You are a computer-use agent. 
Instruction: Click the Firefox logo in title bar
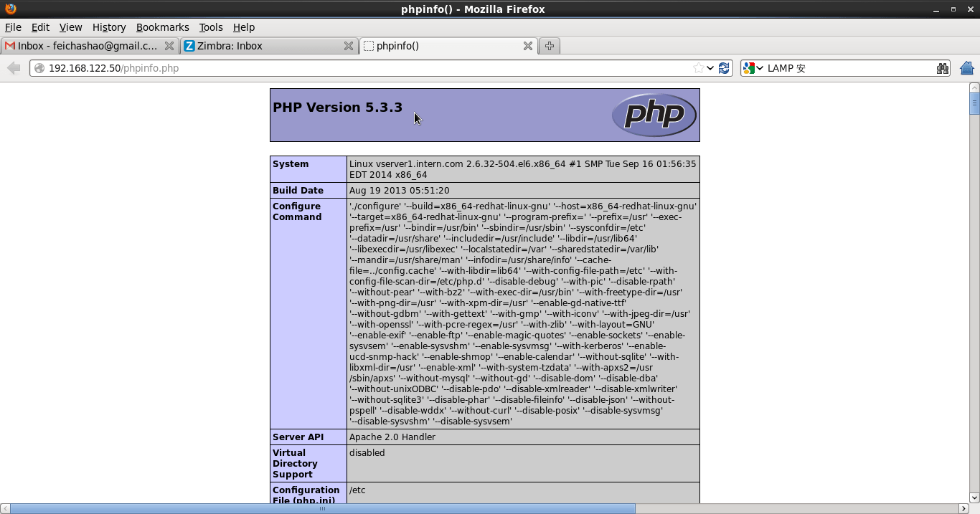pyautogui.click(x=10, y=9)
